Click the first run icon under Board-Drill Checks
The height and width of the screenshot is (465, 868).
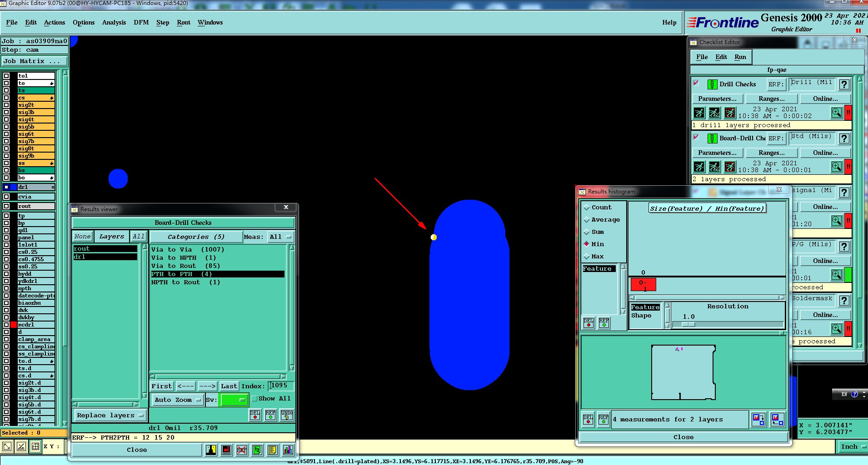point(699,167)
